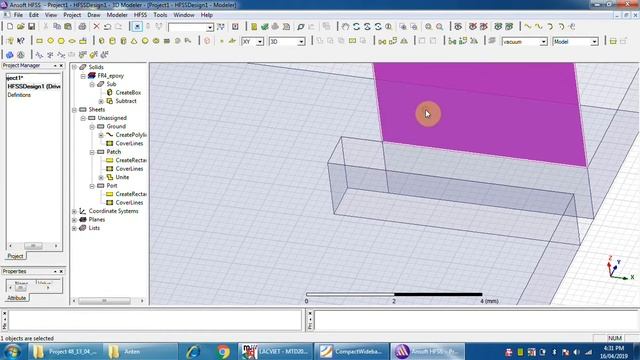Open the Tools menu
The height and width of the screenshot is (360, 640).
[160, 15]
